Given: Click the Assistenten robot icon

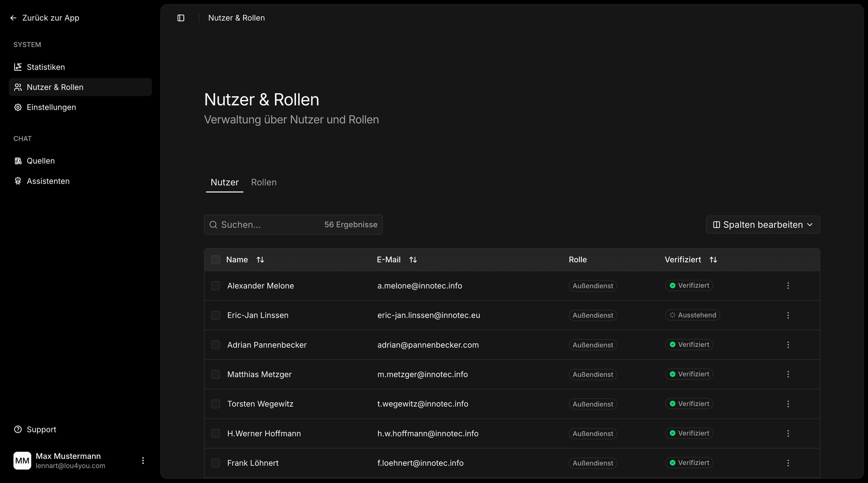Looking at the screenshot, I should (x=18, y=181).
